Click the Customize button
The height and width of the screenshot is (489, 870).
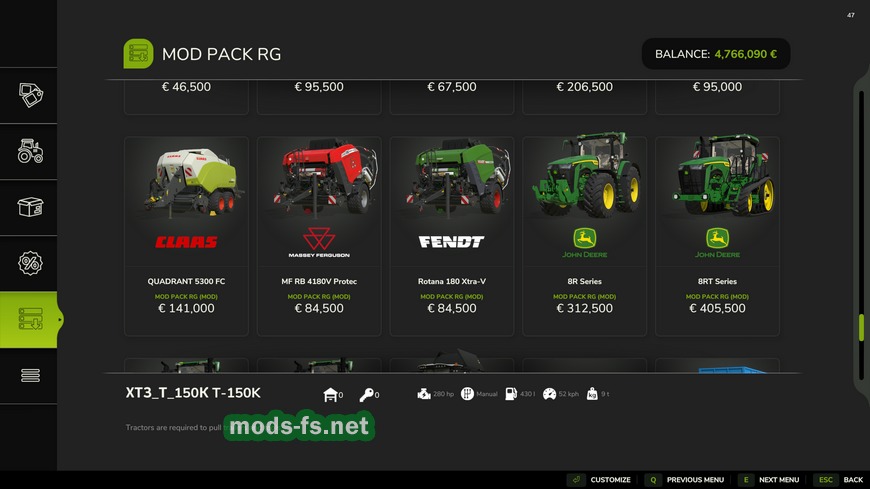click(599, 480)
